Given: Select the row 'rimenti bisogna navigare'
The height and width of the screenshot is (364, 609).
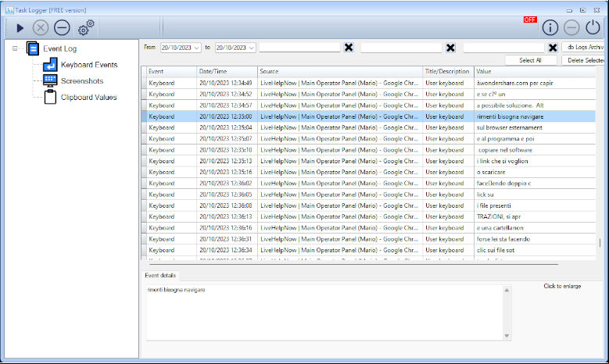Looking at the screenshot, I should pyautogui.click(x=368, y=116).
